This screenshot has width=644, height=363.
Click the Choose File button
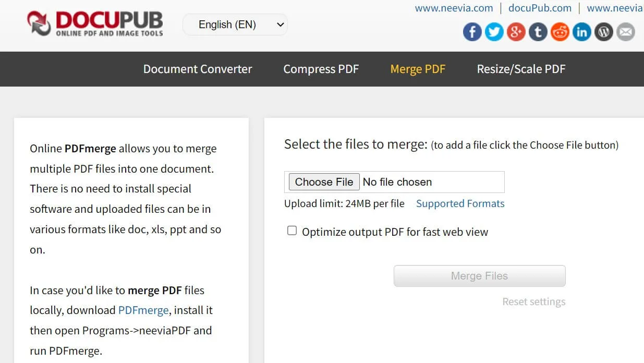pyautogui.click(x=323, y=181)
